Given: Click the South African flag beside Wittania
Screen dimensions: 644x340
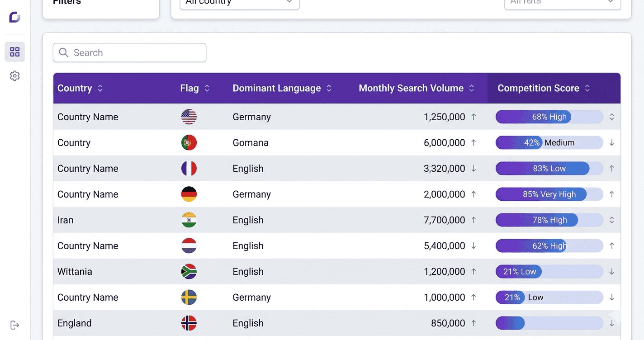Looking at the screenshot, I should coord(189,271).
